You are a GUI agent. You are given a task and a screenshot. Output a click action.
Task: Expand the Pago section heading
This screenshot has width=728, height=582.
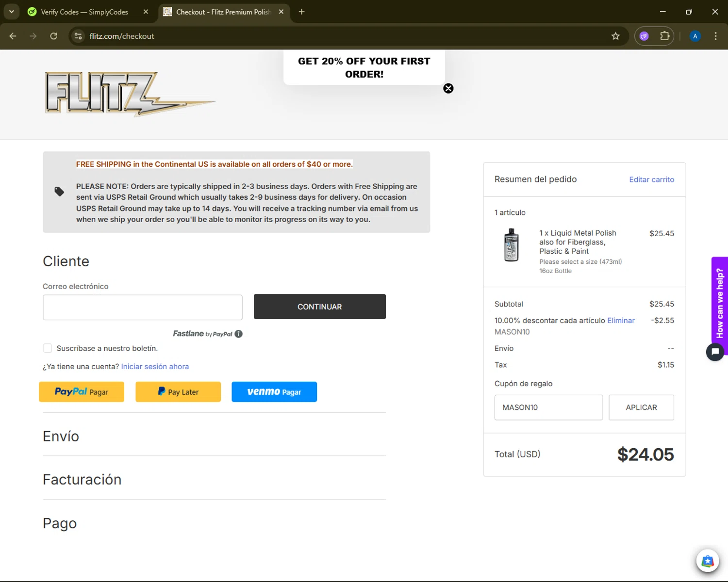(60, 523)
